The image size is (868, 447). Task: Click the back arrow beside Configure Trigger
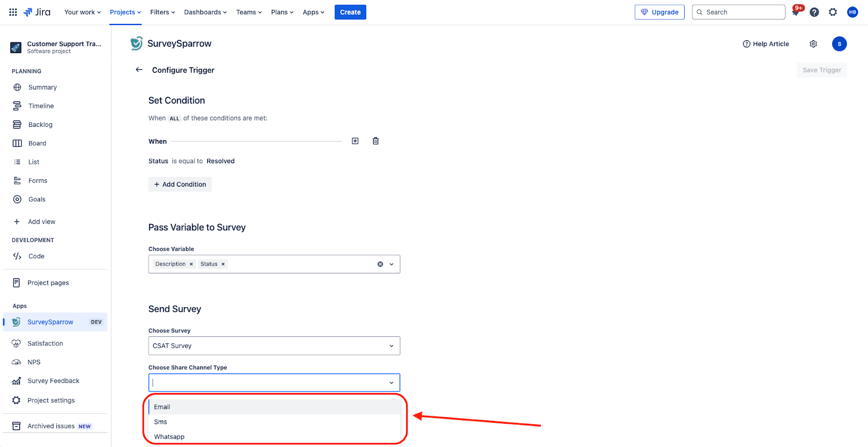139,69
